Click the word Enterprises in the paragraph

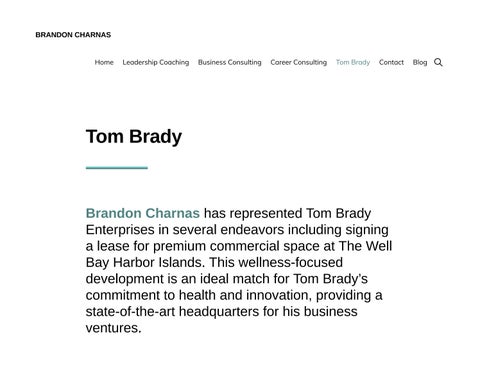pyautogui.click(x=120, y=230)
